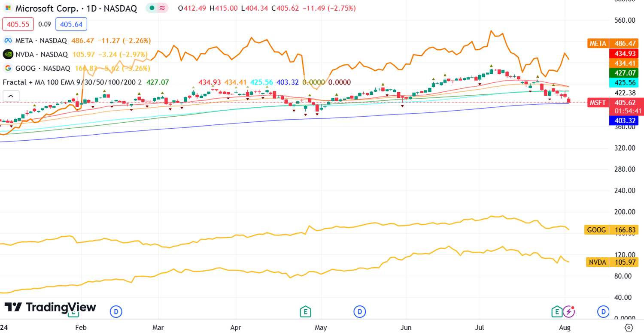Click the cyan 425.56 value in Fractal legend
Screen dimensions: 644x335
click(261, 82)
